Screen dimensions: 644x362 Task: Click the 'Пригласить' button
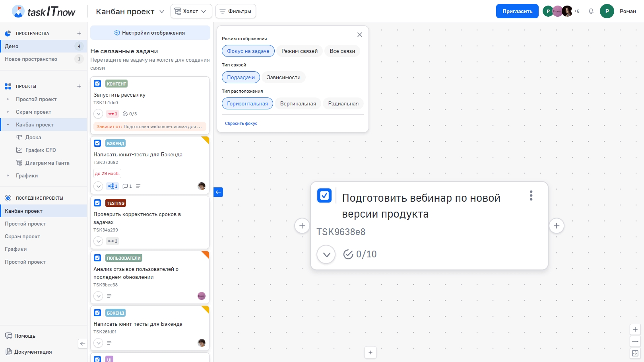517,11
